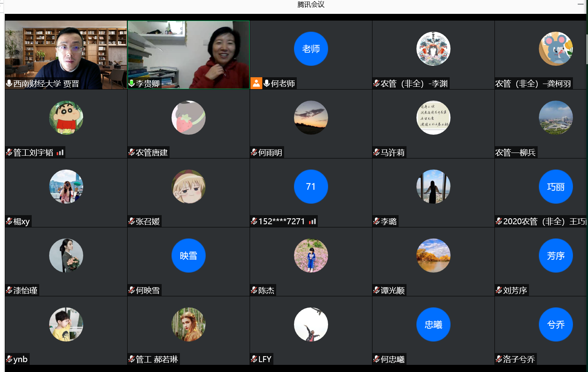Click the green active microphone icon for 李贵卿

click(x=132, y=83)
